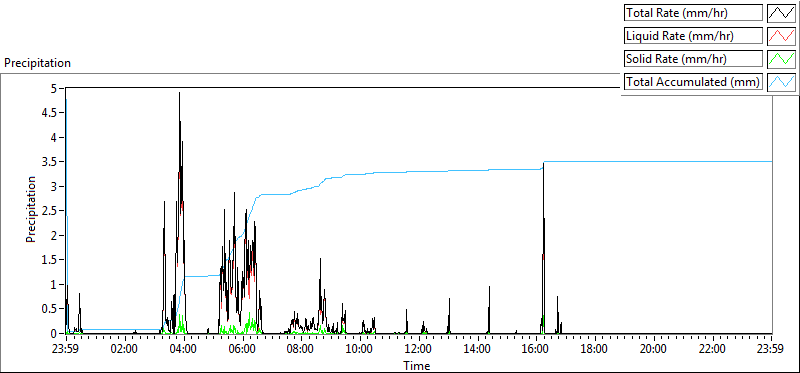Click the Precipitation graph title above the chart

point(37,63)
